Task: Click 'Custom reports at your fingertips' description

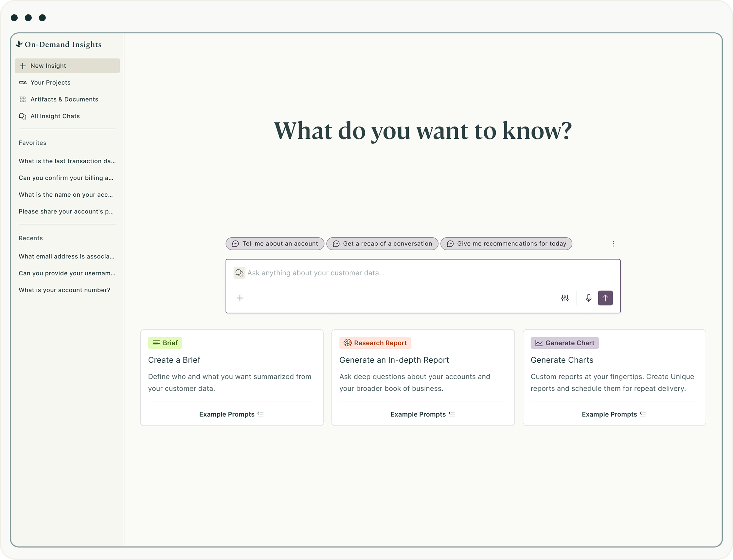Action: coord(612,383)
